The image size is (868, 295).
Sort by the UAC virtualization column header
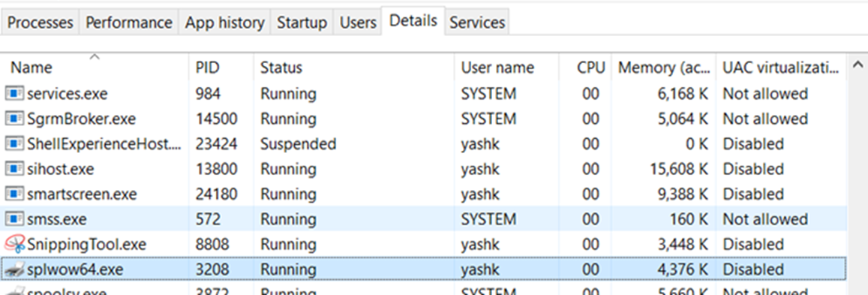pos(780,68)
